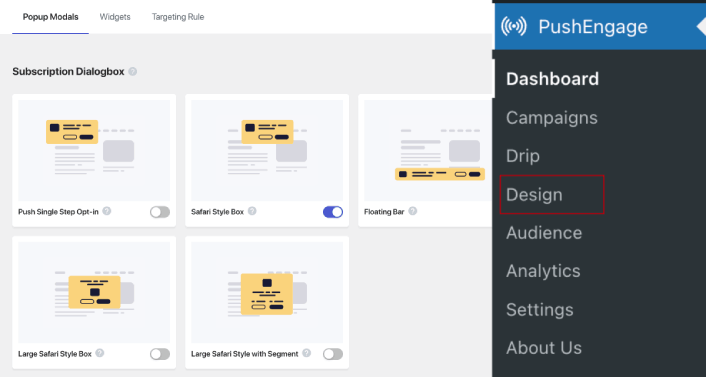Screen dimensions: 706x377
Task: Disable the Safari Style Box toggle
Action: point(333,212)
